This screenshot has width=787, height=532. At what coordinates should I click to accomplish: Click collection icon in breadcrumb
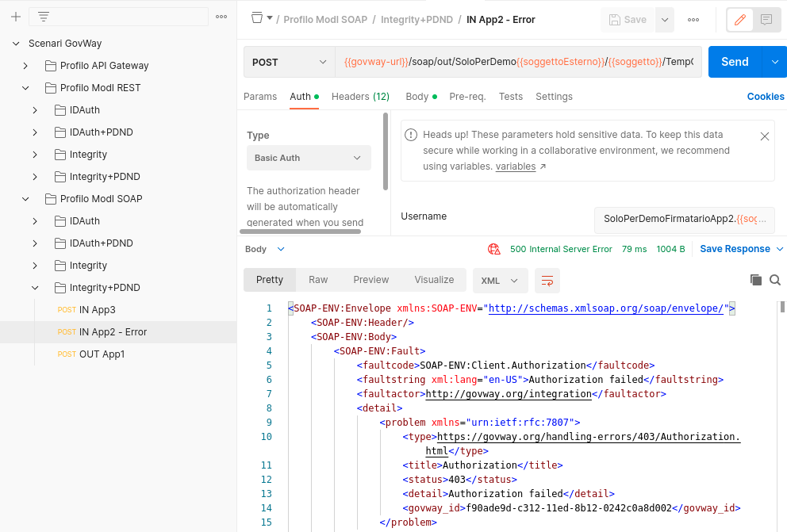257,18
